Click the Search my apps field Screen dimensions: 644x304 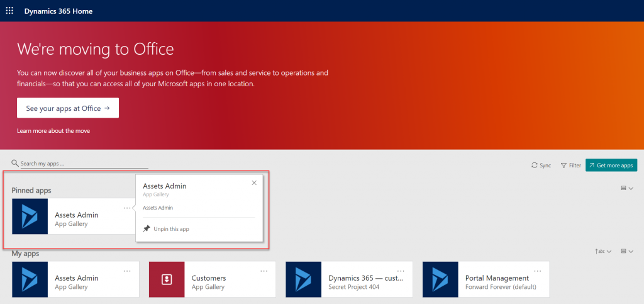84,164
